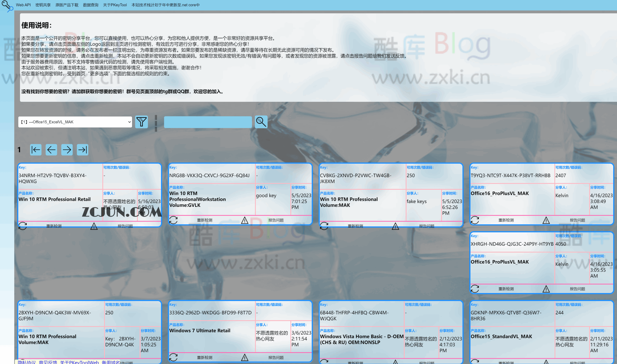The height and width of the screenshot is (364, 617).
Task: Click 重新检测 on the XHRGH-ND46G card
Action: pos(506,289)
